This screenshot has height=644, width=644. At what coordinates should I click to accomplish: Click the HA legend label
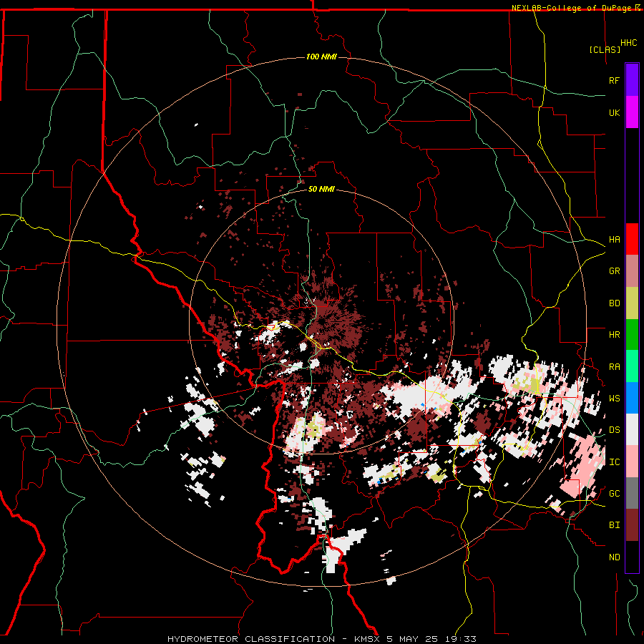[x=614, y=240]
